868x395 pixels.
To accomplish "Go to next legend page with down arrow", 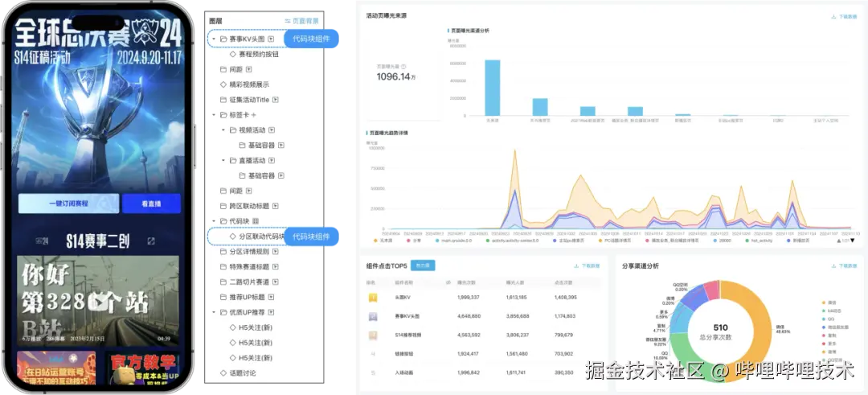I will (852, 241).
